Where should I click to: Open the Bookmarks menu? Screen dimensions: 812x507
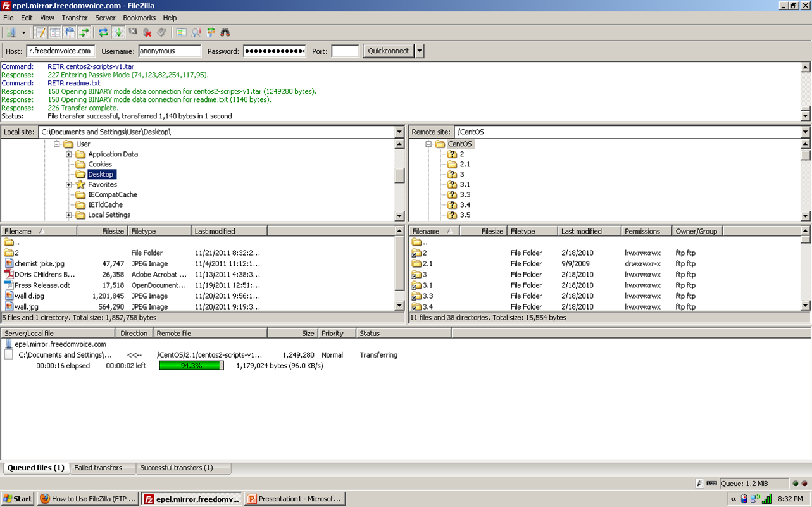click(x=139, y=18)
